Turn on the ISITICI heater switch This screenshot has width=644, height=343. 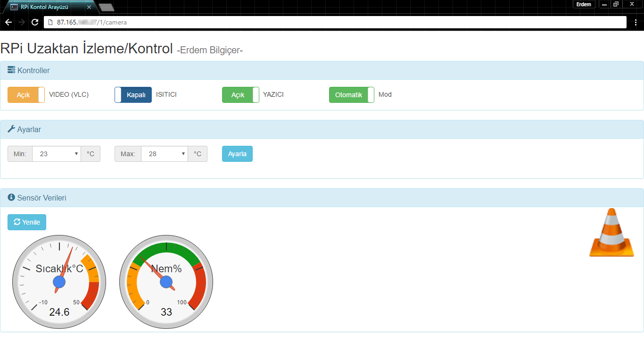[133, 95]
